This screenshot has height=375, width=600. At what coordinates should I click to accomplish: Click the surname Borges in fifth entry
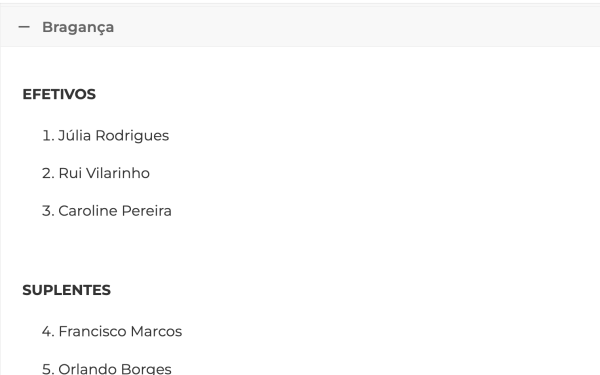tap(144, 368)
